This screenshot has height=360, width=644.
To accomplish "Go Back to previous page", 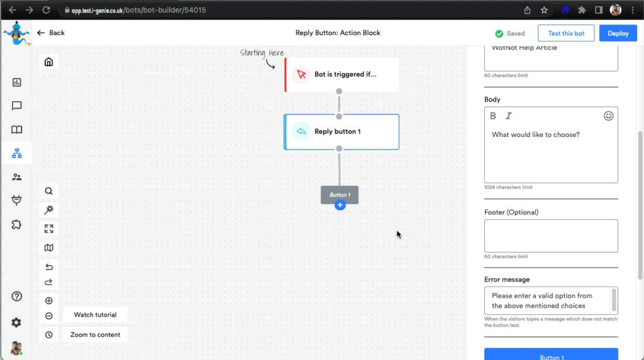I will [x=51, y=33].
